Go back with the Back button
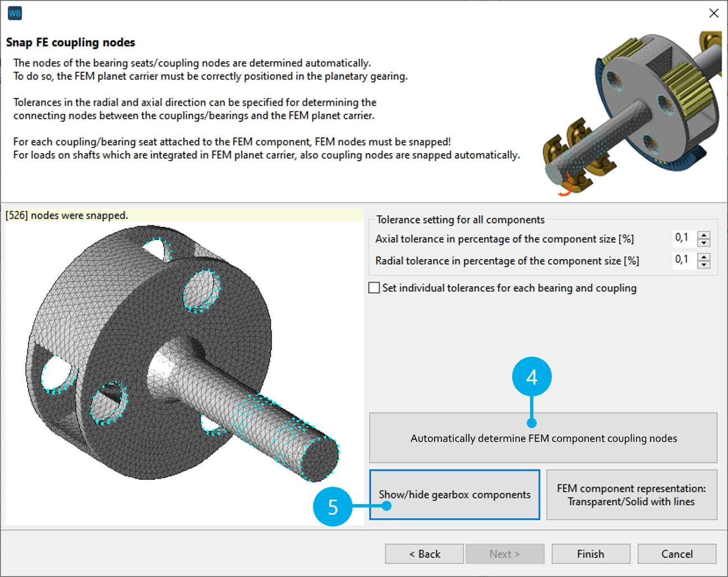 point(424,554)
